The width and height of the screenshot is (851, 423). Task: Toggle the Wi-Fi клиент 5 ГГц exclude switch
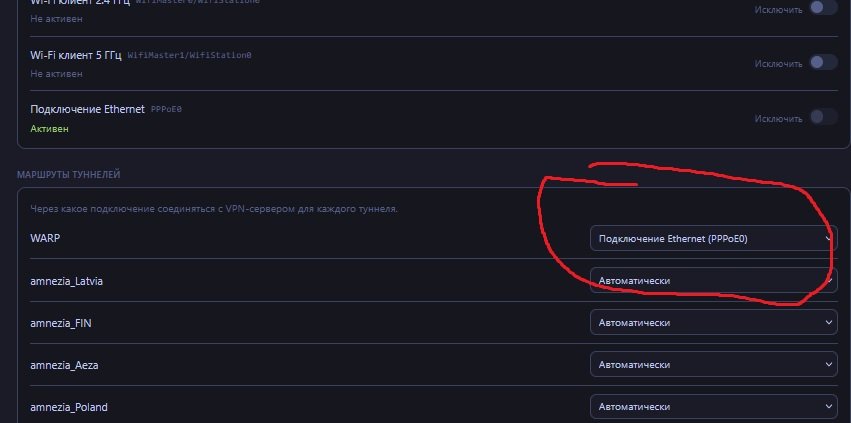823,62
